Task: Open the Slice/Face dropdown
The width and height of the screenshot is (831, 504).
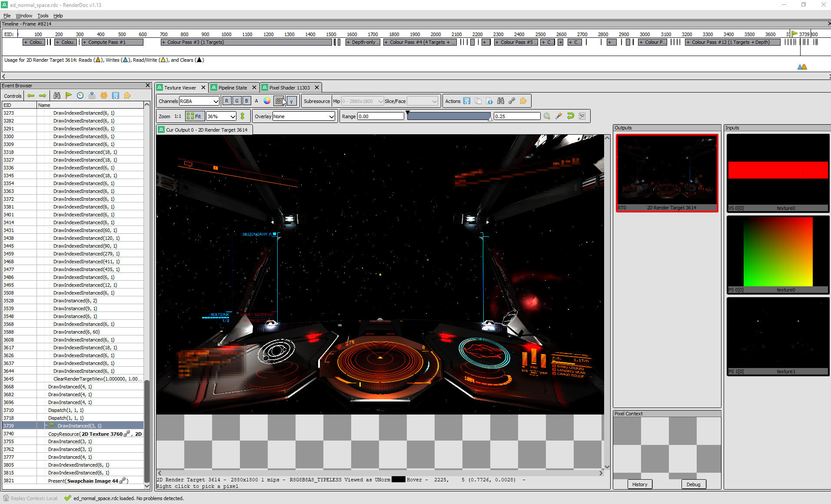Action: pos(422,101)
